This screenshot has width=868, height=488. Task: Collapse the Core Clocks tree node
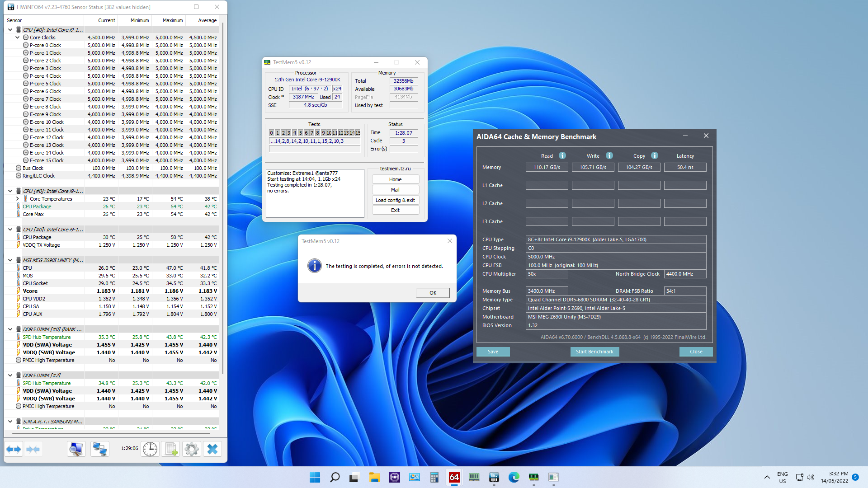pyautogui.click(x=17, y=38)
